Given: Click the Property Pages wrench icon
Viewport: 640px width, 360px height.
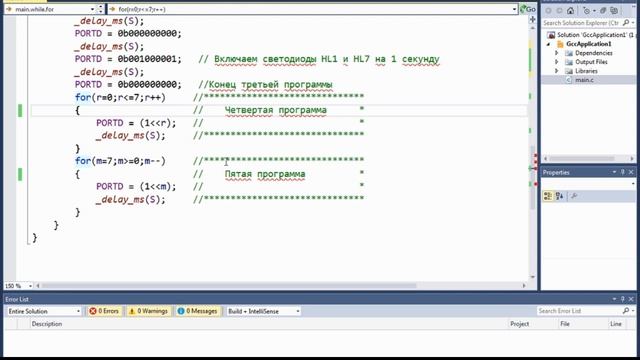Looking at the screenshot, I should point(574,196).
